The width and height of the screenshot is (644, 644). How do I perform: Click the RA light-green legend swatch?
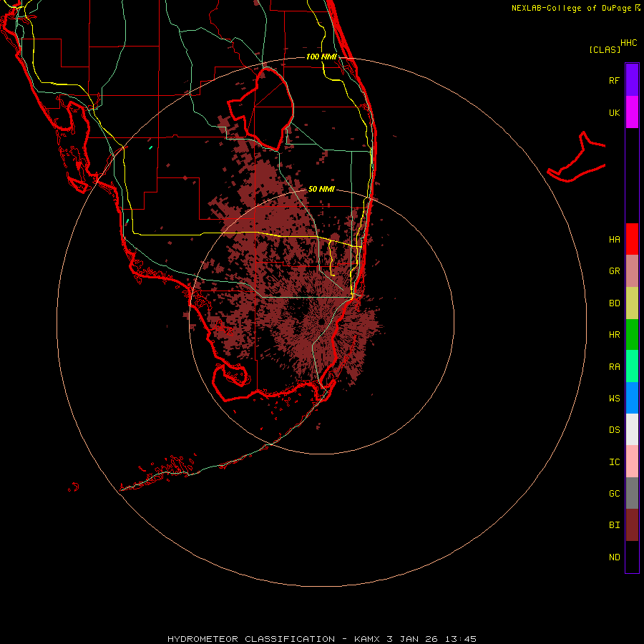(x=632, y=366)
